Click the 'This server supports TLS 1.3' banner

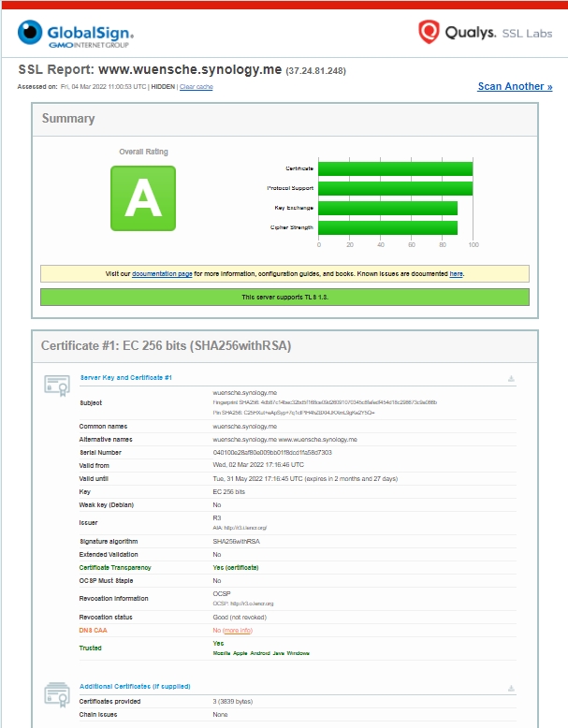point(284,298)
